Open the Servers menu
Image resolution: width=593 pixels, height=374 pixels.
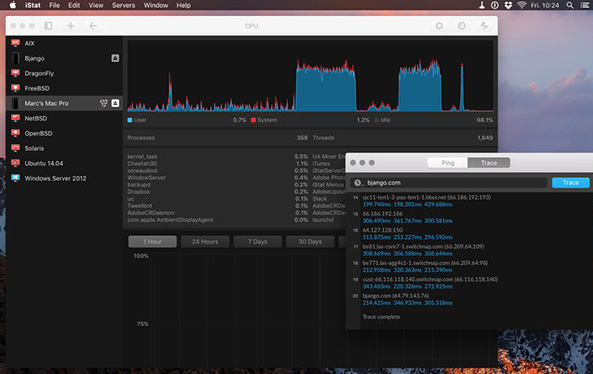point(123,5)
